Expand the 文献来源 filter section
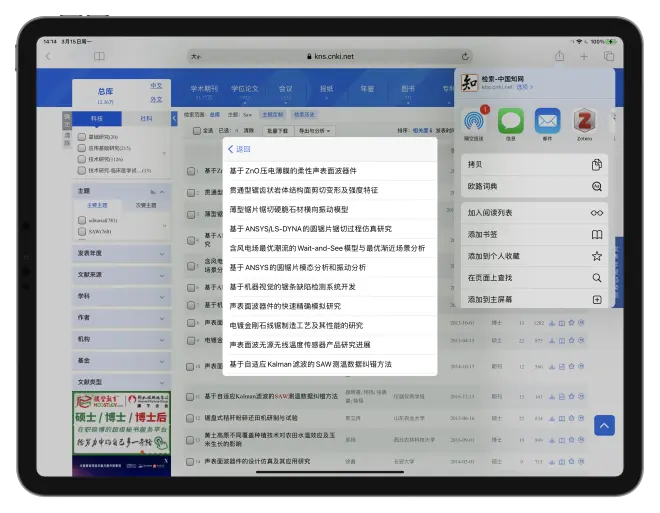The height and width of the screenshot is (513, 660). point(122,275)
